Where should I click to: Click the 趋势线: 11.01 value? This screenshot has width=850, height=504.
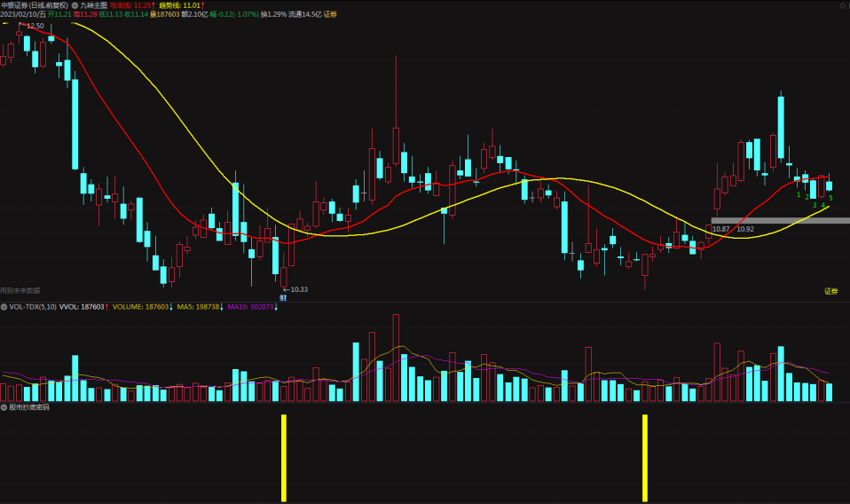[181, 5]
